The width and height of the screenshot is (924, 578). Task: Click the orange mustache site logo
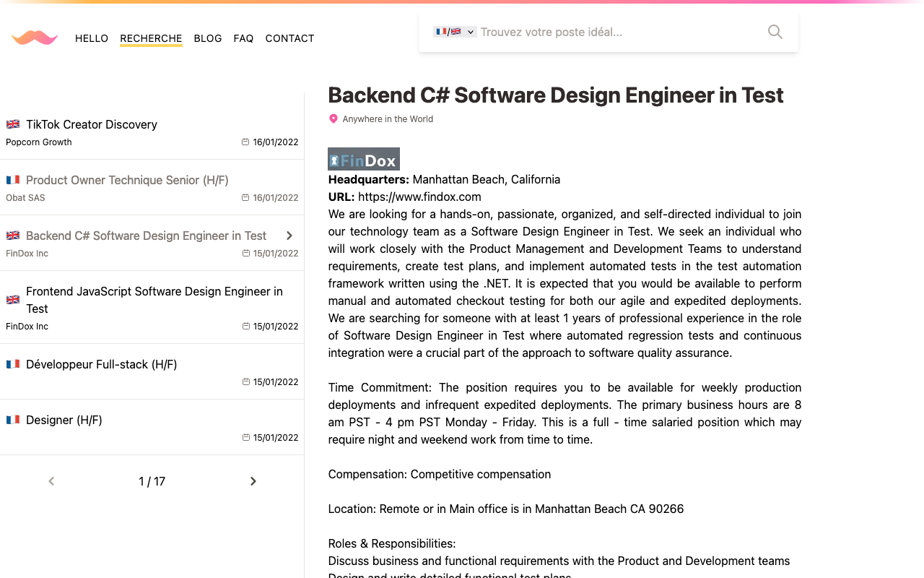(x=34, y=38)
